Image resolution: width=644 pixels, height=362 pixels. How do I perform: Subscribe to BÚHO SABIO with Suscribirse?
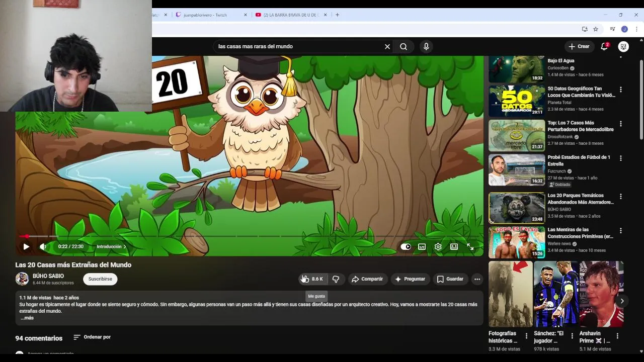(x=100, y=279)
